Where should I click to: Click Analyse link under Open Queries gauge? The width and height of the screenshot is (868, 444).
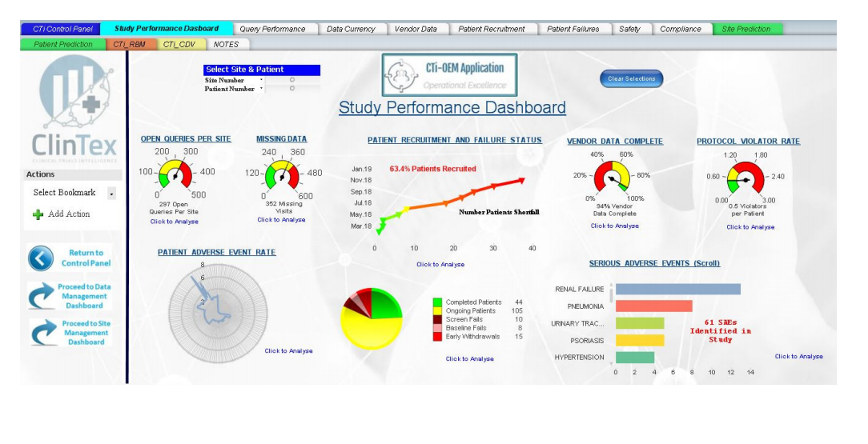point(174,222)
